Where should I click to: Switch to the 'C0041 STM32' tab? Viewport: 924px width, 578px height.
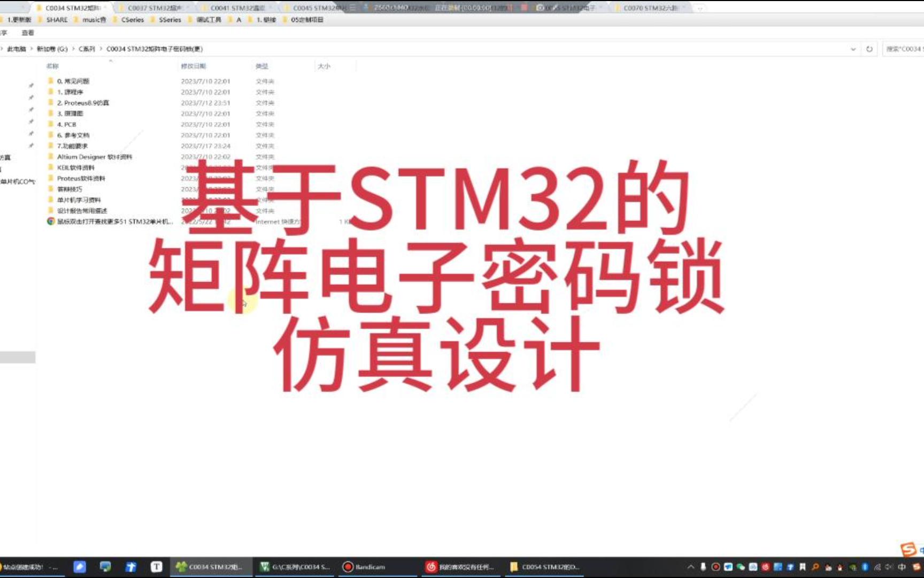coord(237,8)
